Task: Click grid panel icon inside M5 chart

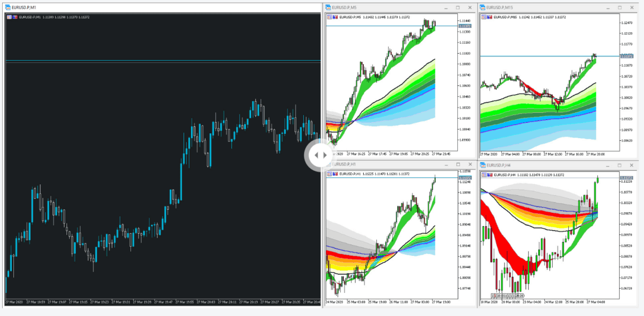Action: click(x=329, y=17)
